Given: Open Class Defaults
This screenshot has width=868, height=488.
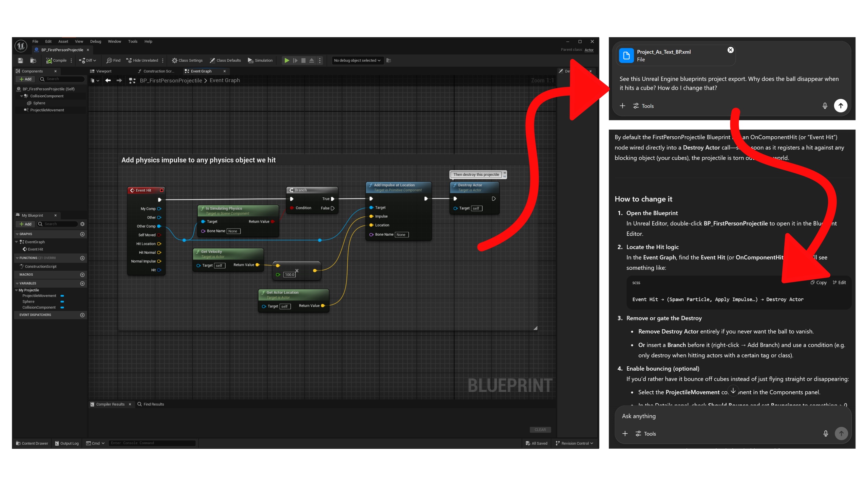Looking at the screenshot, I should [x=225, y=60].
